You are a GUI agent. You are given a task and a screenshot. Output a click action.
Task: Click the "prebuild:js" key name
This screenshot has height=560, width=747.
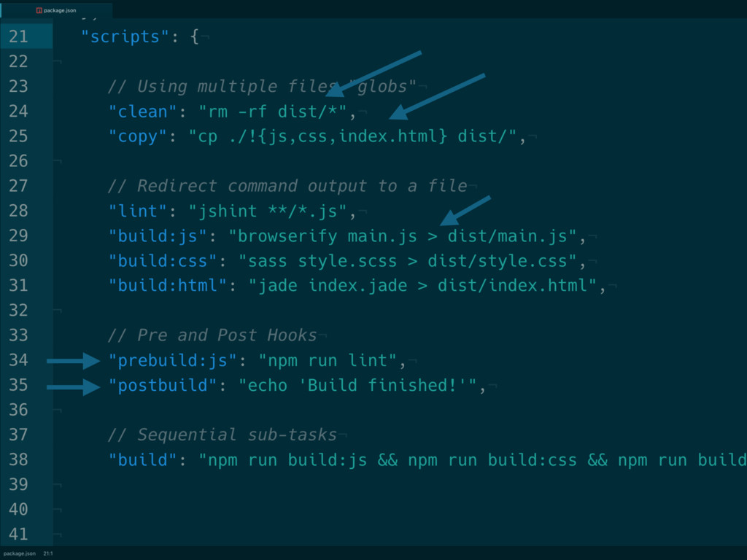click(173, 360)
